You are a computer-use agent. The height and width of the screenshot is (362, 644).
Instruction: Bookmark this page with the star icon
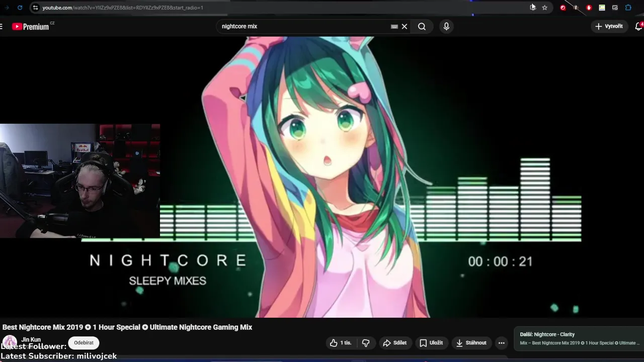click(544, 8)
